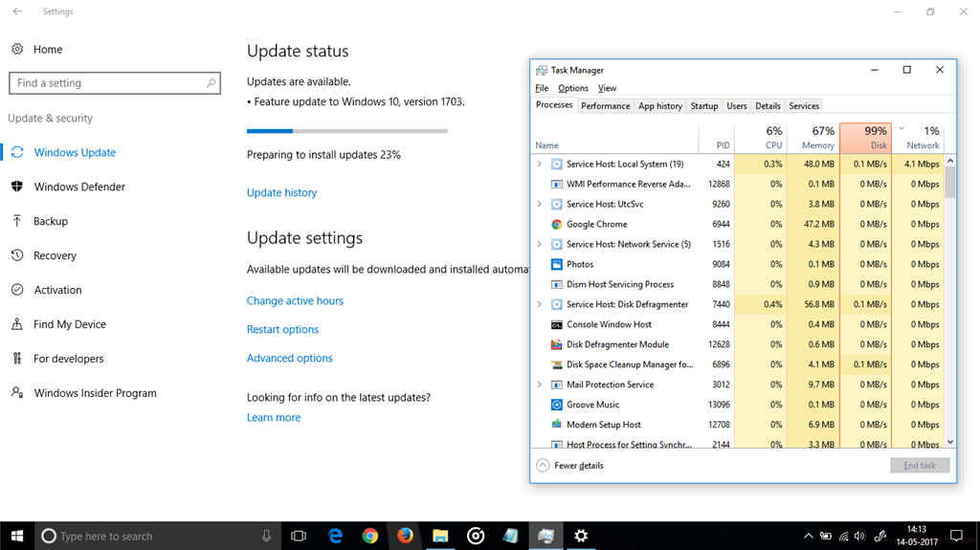Switch to the Services tab
980x550 pixels.
point(804,105)
